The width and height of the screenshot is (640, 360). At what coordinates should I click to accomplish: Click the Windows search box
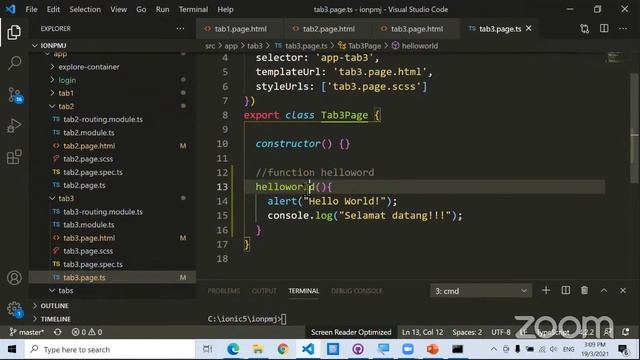110,349
